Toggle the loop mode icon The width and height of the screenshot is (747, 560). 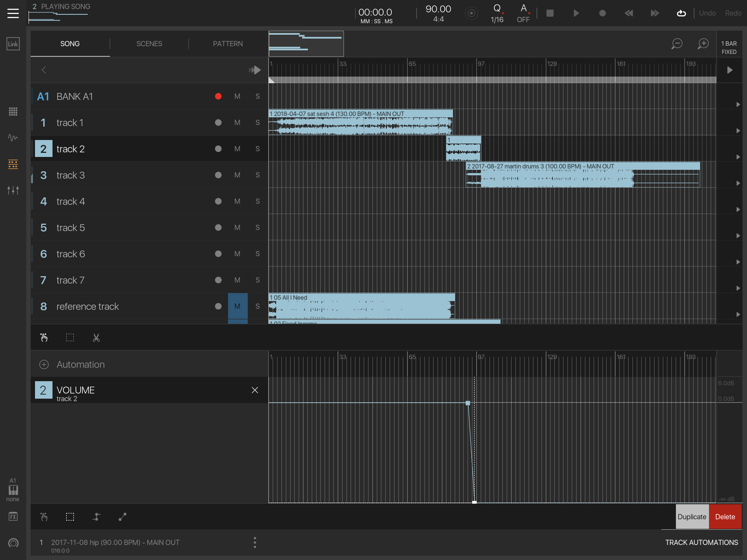pyautogui.click(x=681, y=13)
